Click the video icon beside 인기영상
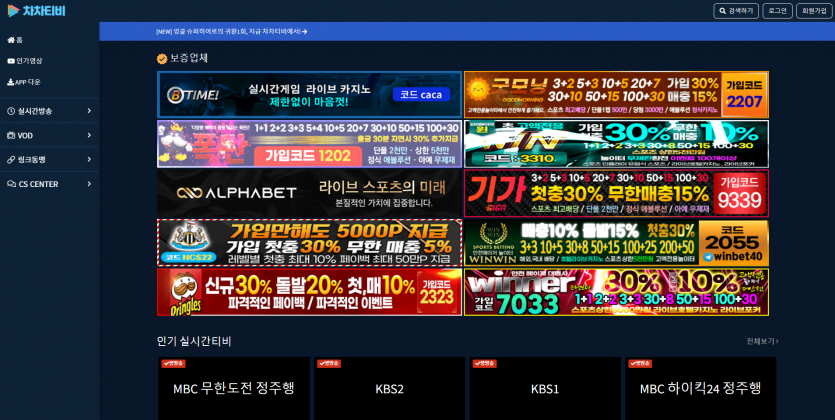This screenshot has height=420, width=835. click(11, 61)
